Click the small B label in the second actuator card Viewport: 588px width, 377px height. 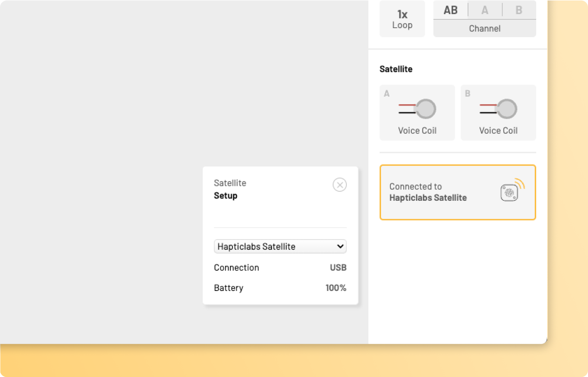467,94
